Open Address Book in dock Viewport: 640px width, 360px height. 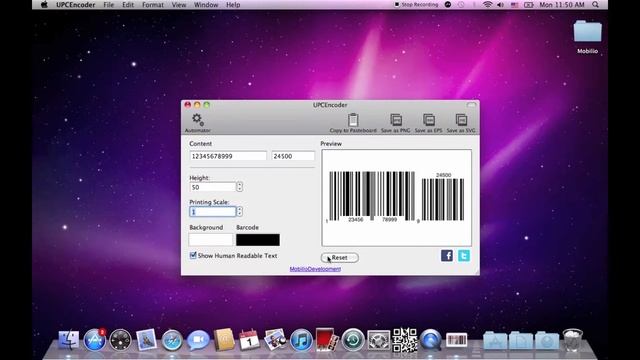point(224,340)
